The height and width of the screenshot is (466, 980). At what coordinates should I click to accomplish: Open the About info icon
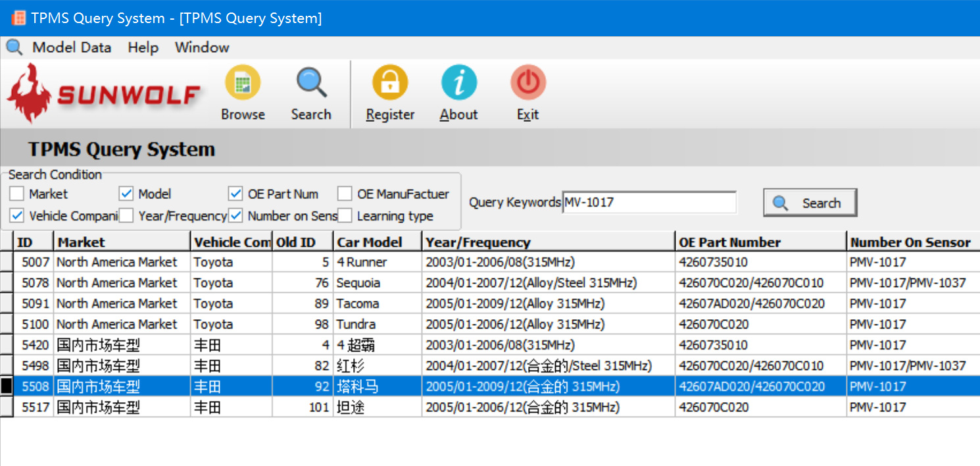(x=458, y=84)
